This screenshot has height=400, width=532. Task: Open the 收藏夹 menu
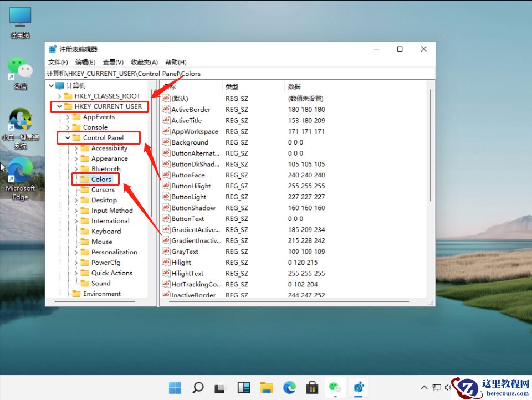point(144,61)
